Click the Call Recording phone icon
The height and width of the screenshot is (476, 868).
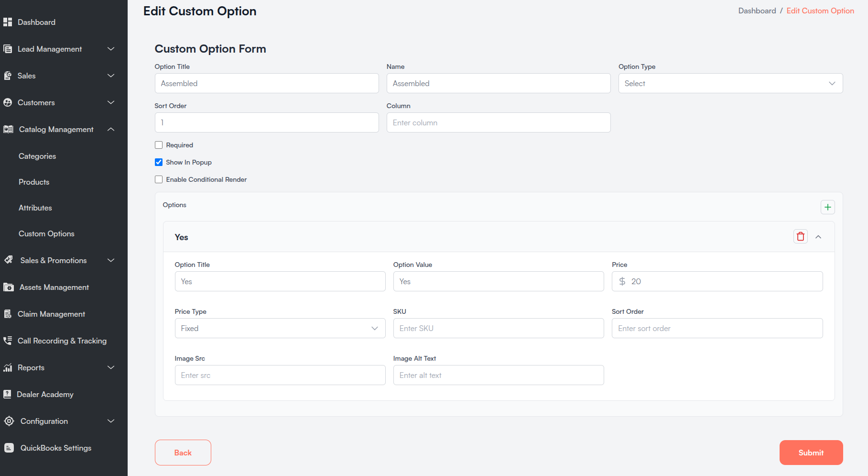tap(8, 341)
